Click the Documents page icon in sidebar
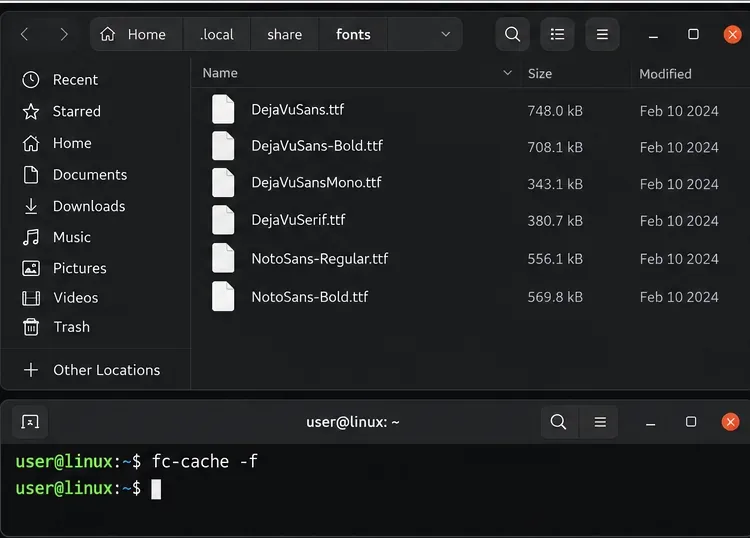The image size is (750, 538). point(31,175)
